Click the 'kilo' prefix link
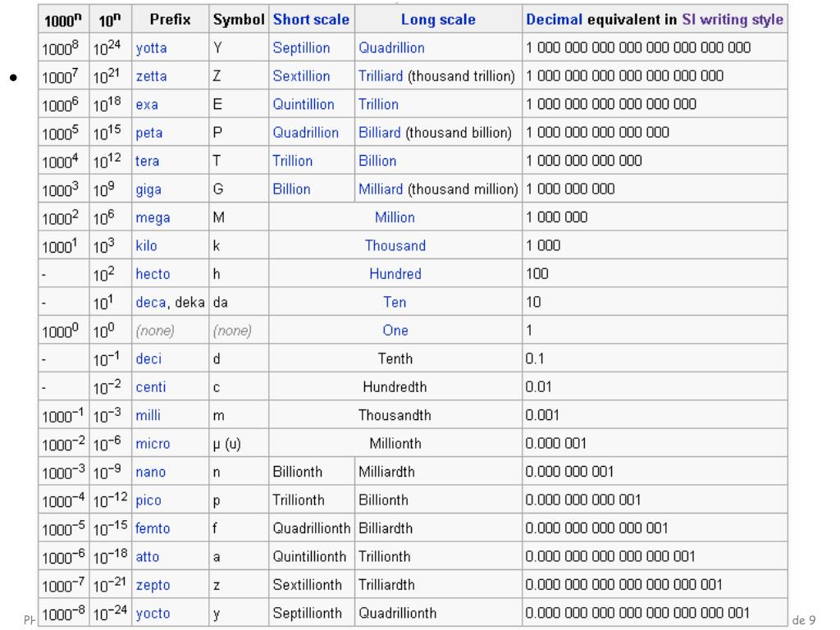Image resolution: width=840 pixels, height=630 pixels. [146, 245]
